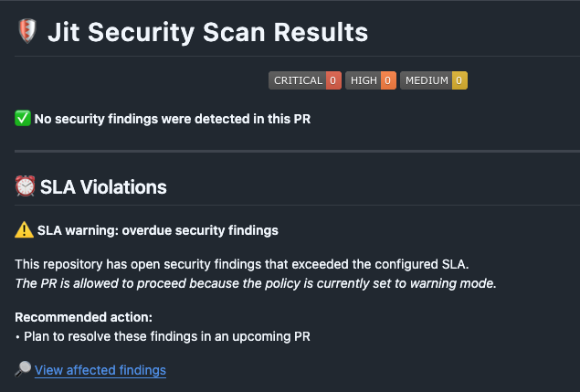Click the magnifying glass icon

[x=23, y=369]
